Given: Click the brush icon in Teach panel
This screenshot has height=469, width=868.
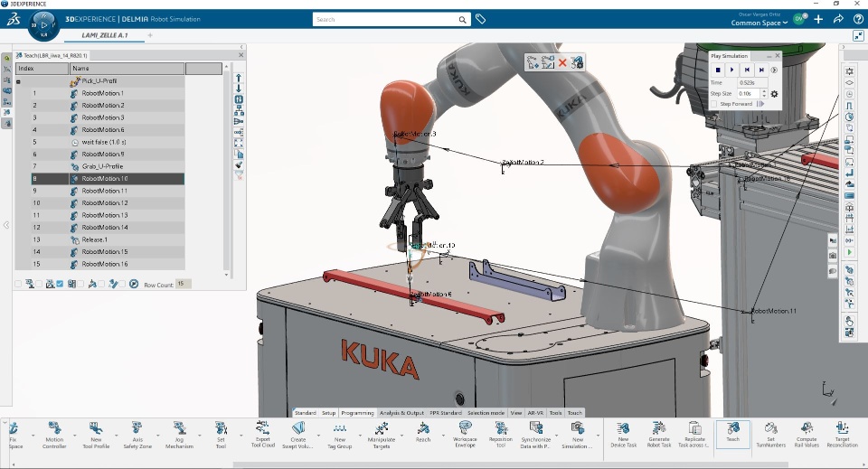Looking at the screenshot, I should (x=239, y=164).
